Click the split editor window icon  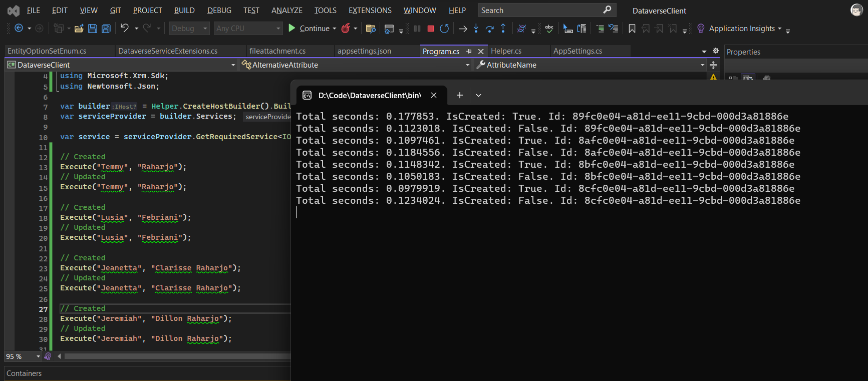point(713,65)
